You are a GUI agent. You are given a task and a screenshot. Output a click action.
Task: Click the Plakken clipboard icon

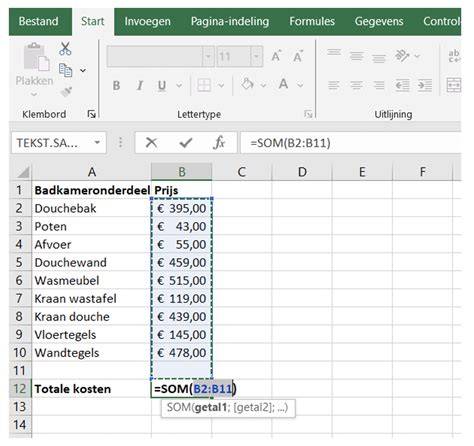pyautogui.click(x=36, y=57)
